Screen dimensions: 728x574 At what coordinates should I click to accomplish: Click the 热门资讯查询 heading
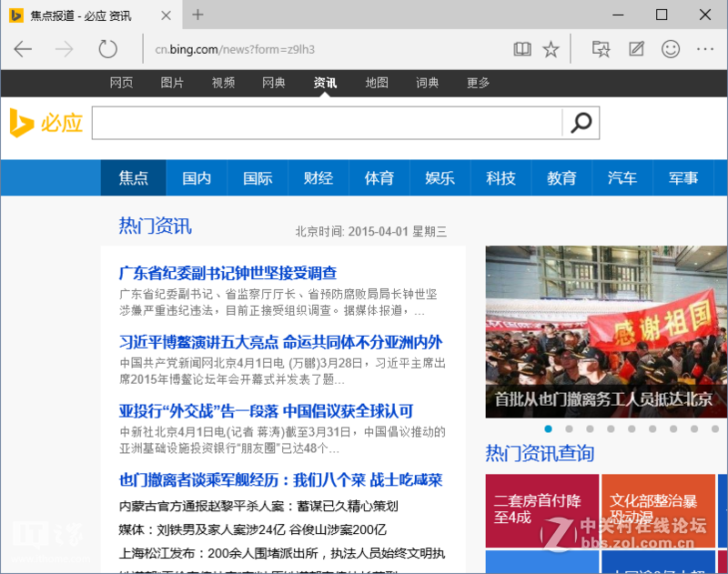(x=540, y=453)
